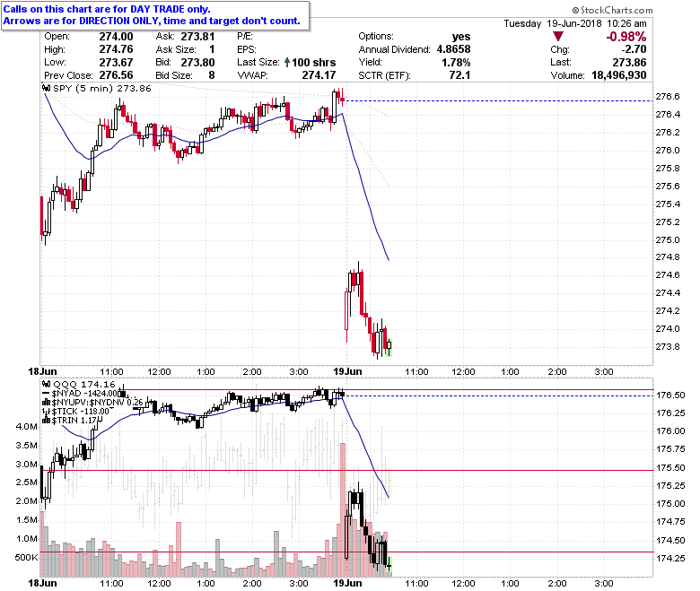Click the chart-type icon before SPY (5 min)
The image size is (700, 591).
click(46, 88)
